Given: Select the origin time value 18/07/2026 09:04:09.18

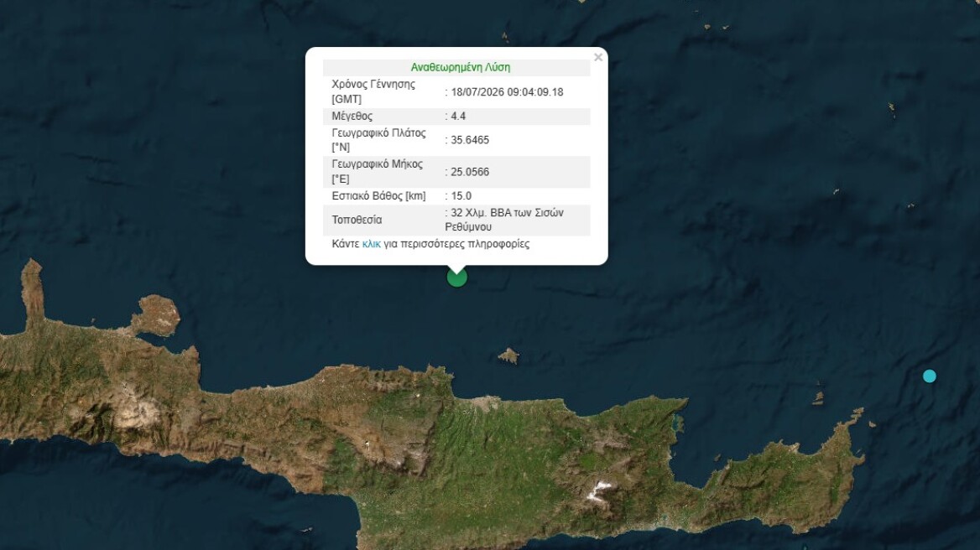Looking at the screenshot, I should point(507,91).
